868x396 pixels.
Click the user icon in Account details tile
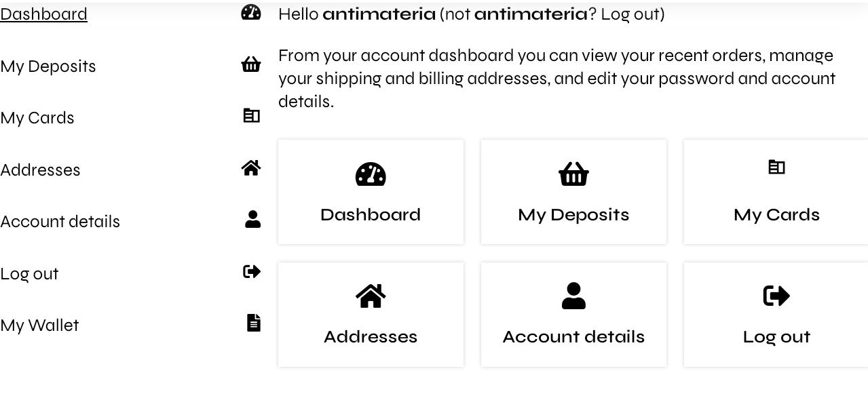[573, 296]
